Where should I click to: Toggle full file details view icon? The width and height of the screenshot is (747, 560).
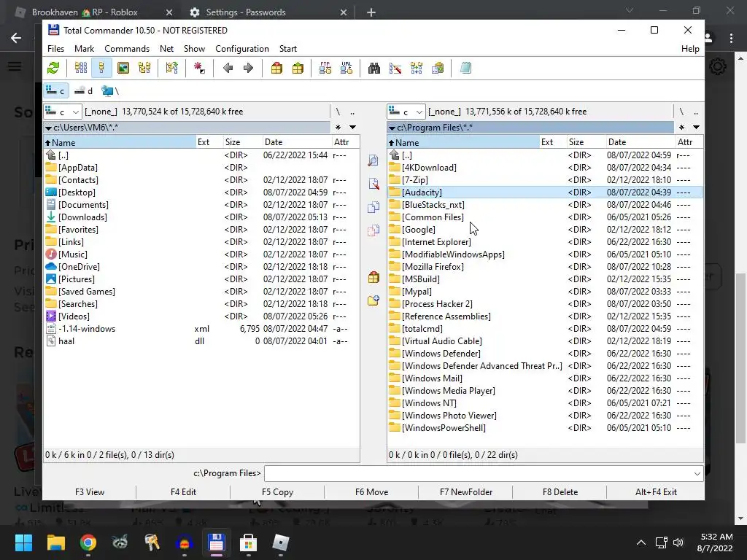pyautogui.click(x=102, y=68)
